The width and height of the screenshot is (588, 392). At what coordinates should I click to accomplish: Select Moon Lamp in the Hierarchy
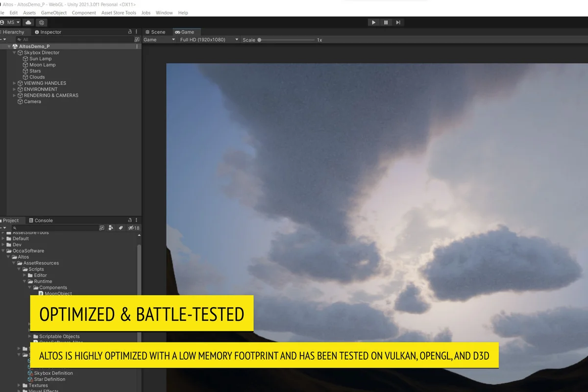(42, 65)
